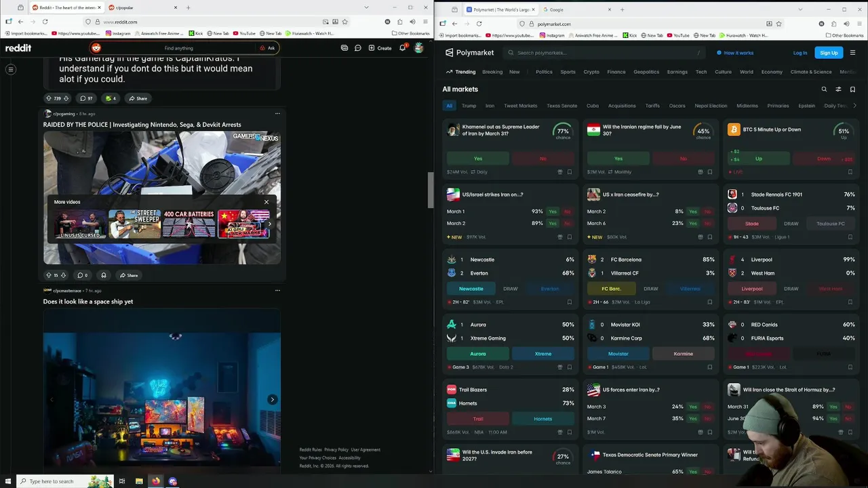The width and height of the screenshot is (868, 488).
Task: Expand more topic chips with right chevron
Action: coord(854,106)
